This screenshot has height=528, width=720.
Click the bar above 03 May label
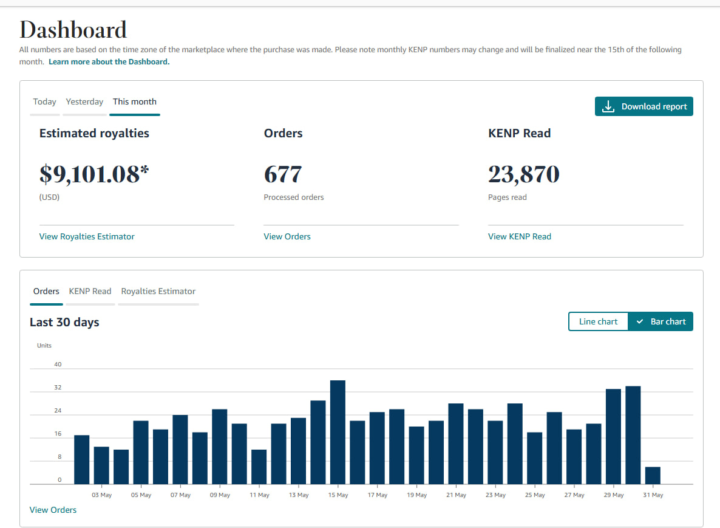coord(101,466)
